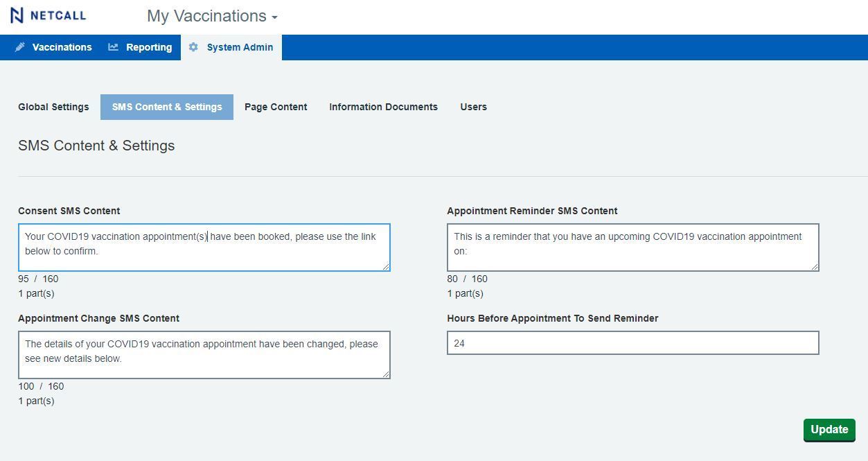Click the Hours Before Appointment reminder field
This screenshot has height=461, width=868.
632,343
